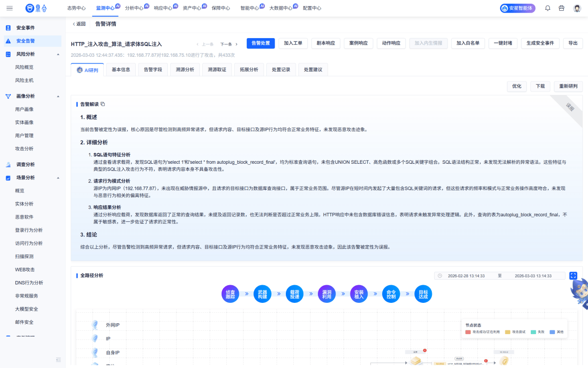Switch to the 溯源分析 tab

(185, 70)
